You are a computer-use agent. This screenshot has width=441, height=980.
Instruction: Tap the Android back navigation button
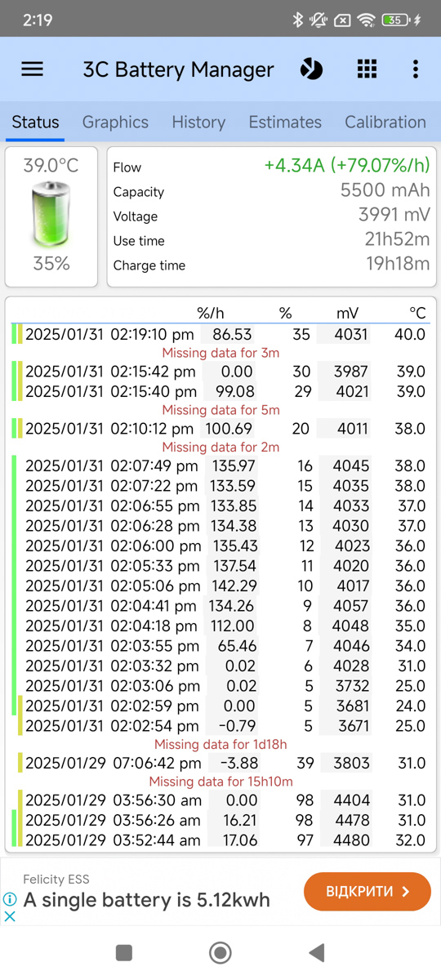317,952
